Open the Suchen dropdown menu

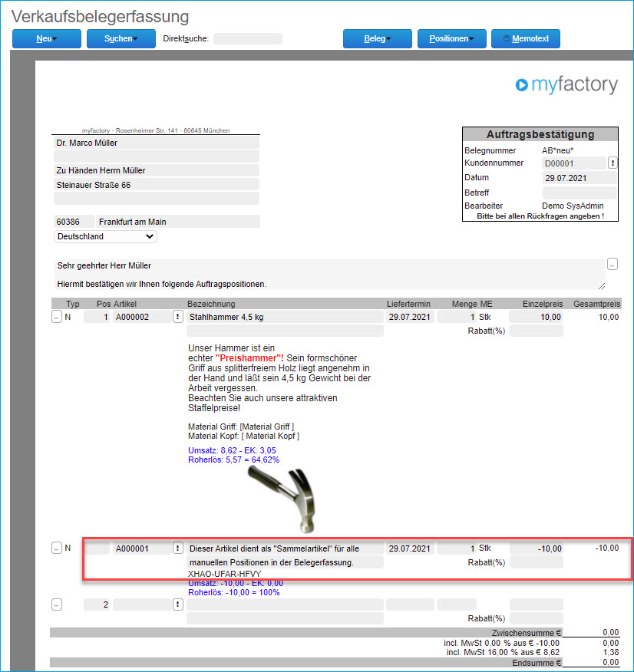click(x=121, y=38)
